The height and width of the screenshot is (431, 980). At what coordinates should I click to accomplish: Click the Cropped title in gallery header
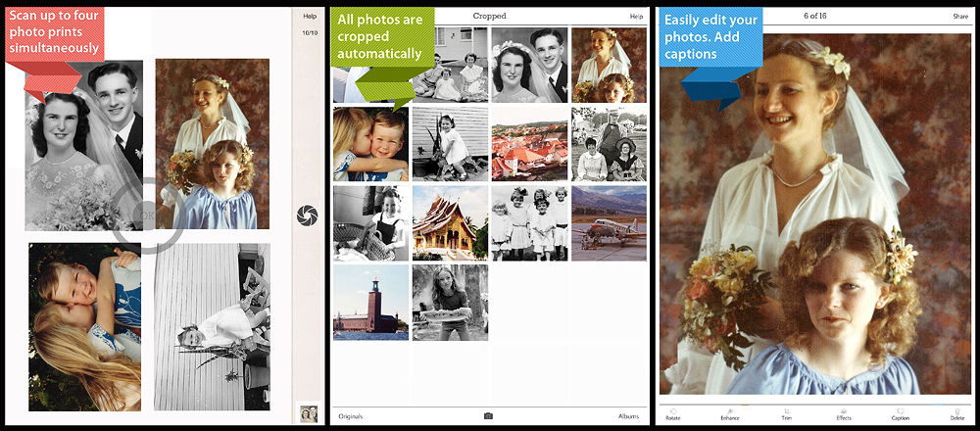pos(489,17)
